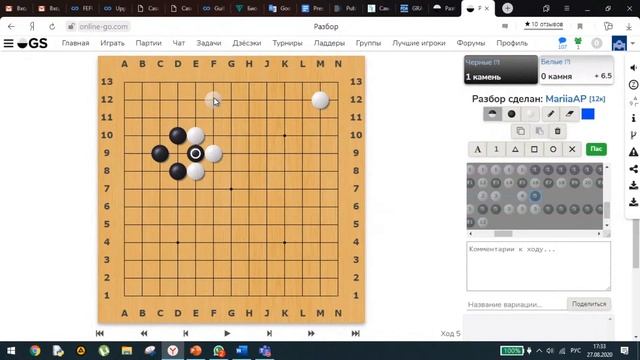Toggle sound with speaker icon
Viewport: 640px width, 360px height.
pos(633,68)
